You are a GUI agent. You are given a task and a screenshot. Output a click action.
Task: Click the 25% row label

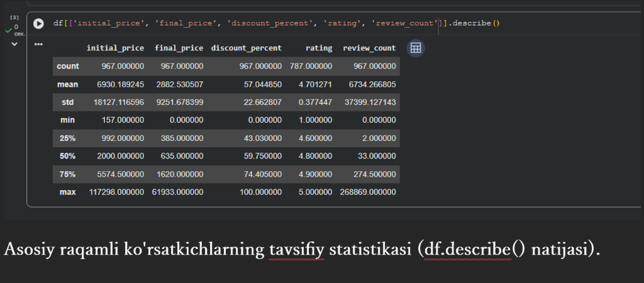(68, 138)
